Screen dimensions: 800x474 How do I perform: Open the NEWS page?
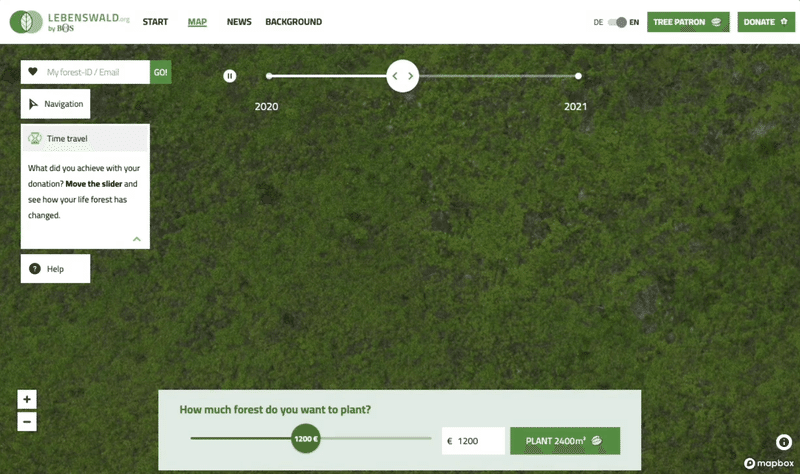[x=239, y=22]
